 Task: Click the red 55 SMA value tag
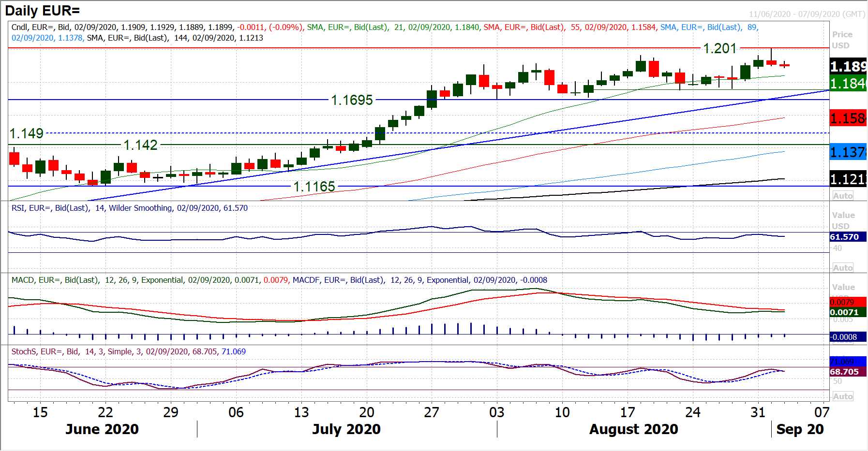tap(848, 118)
